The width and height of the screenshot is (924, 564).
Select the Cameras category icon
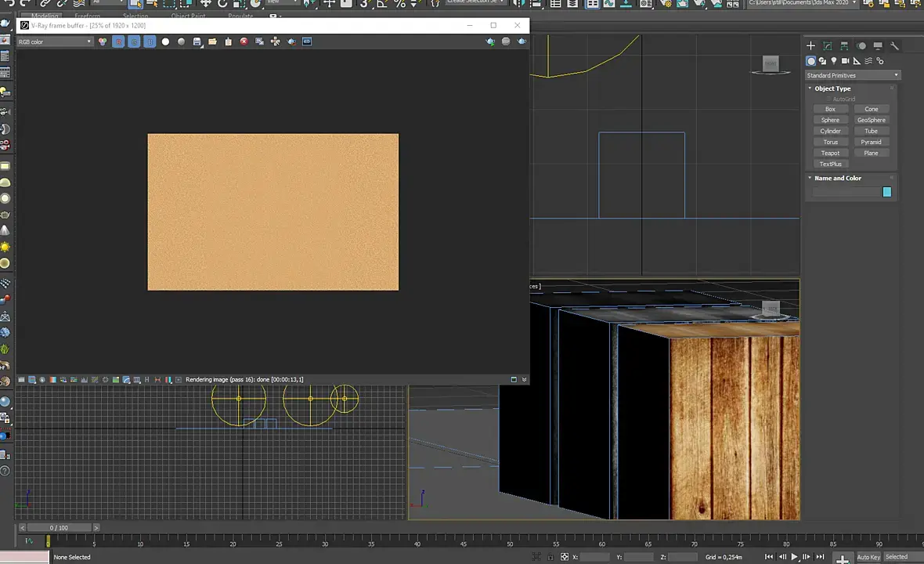[x=846, y=61]
